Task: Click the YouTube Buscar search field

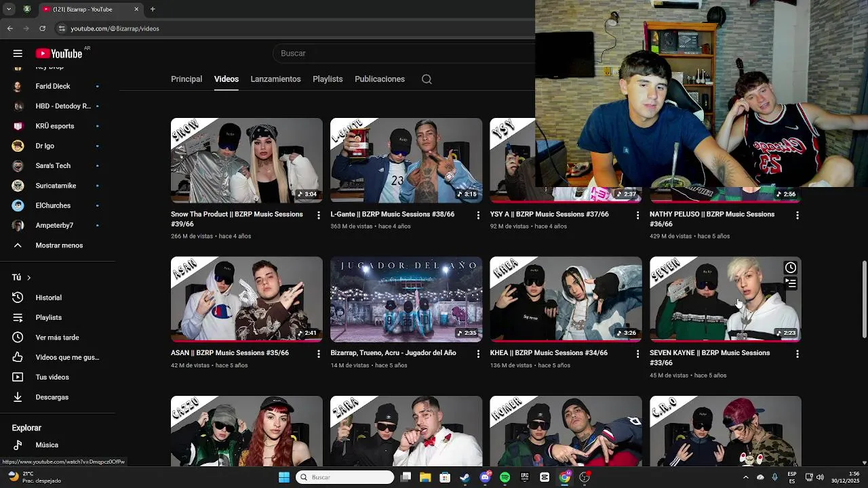Action: click(x=404, y=54)
